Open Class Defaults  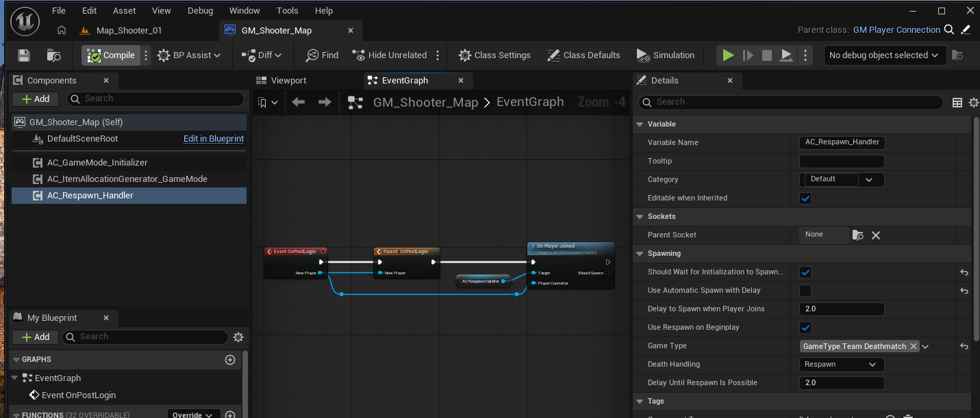[x=583, y=55]
